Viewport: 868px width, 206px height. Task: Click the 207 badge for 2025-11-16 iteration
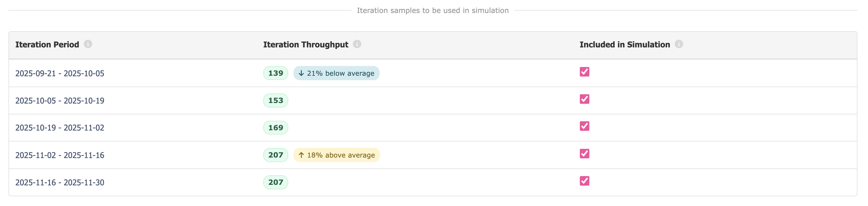[x=276, y=182]
